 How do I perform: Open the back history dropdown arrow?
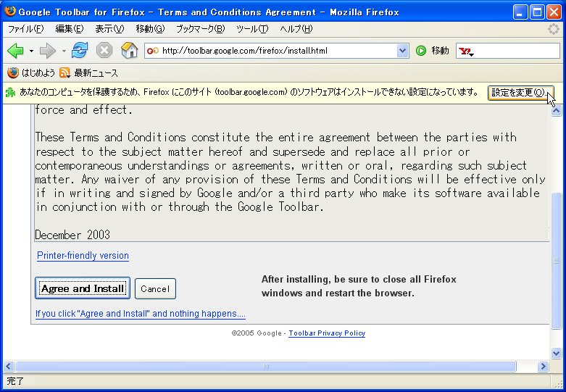point(31,51)
